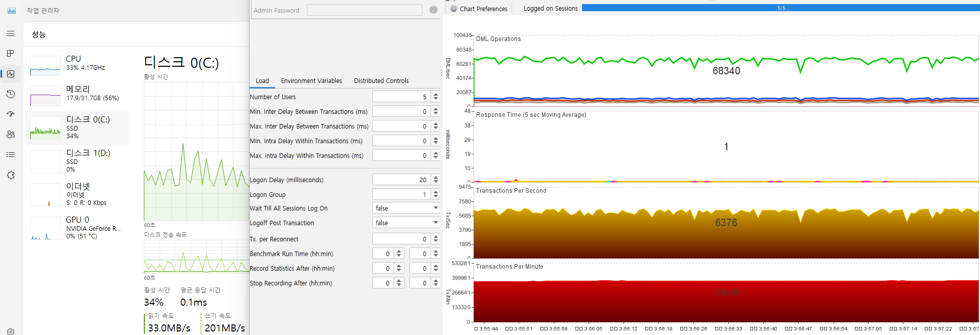Open Task Manager hamburger navigation menu
The width and height of the screenshot is (980, 335).
pyautogui.click(x=11, y=33)
